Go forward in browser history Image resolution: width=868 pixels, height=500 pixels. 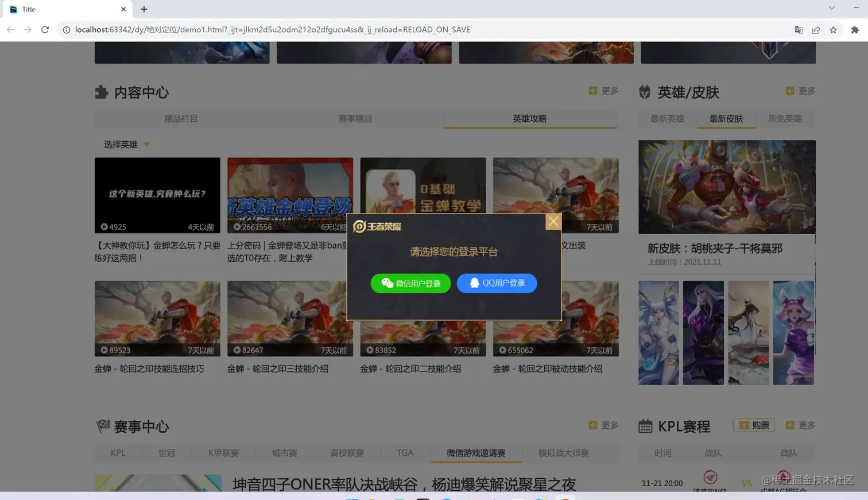pyautogui.click(x=28, y=30)
